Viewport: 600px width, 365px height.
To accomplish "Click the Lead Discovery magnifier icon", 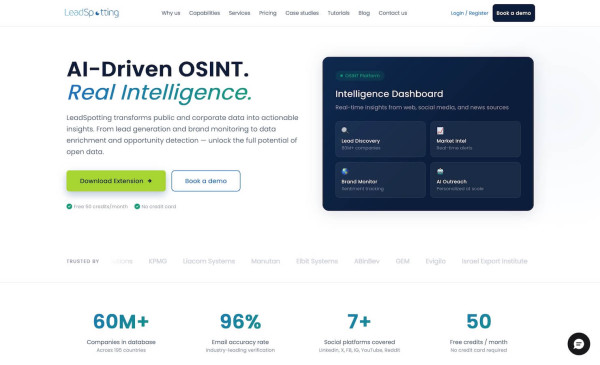I will point(345,130).
